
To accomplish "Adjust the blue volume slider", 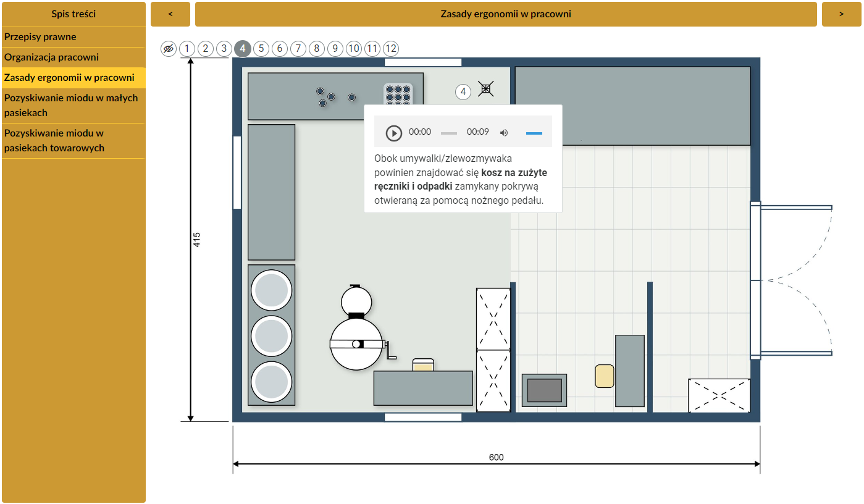I will 534,133.
